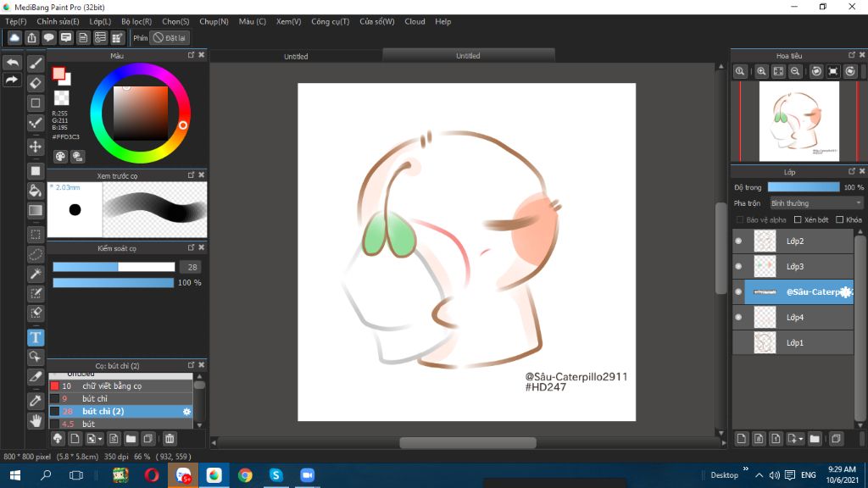The image size is (868, 488).
Task: Hide the Lớp2 layer
Action: 738,241
